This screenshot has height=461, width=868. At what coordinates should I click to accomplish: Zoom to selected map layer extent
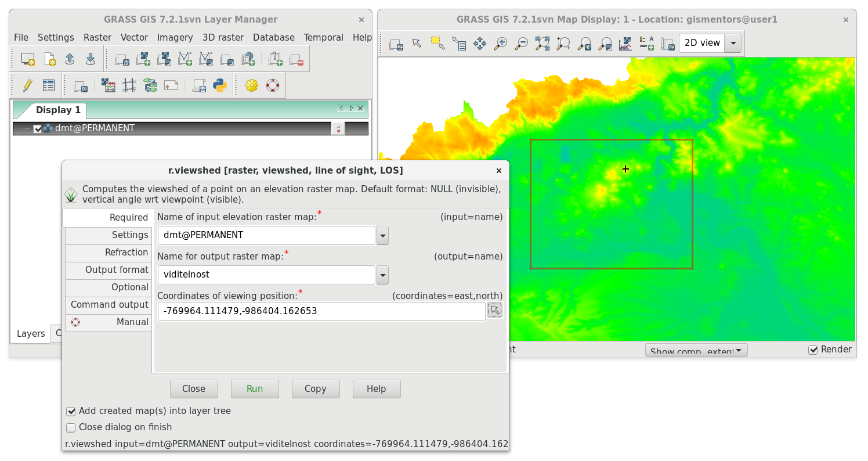(x=542, y=44)
